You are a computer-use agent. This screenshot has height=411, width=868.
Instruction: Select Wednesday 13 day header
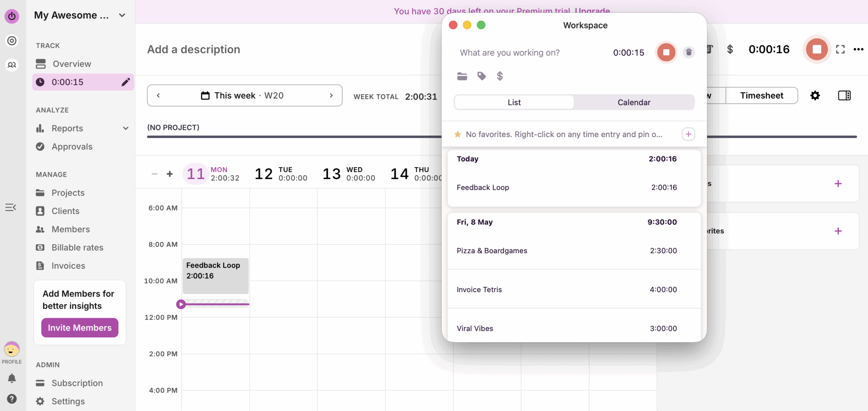coord(349,174)
